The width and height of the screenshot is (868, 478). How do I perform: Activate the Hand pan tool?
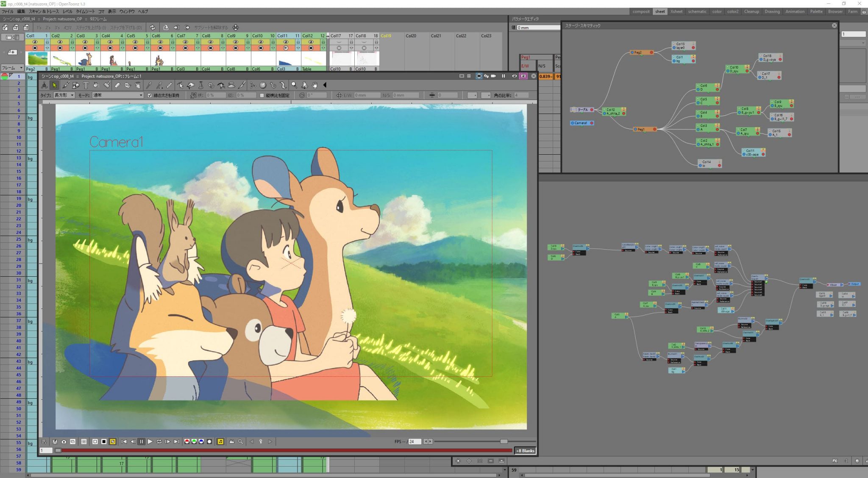(x=314, y=85)
